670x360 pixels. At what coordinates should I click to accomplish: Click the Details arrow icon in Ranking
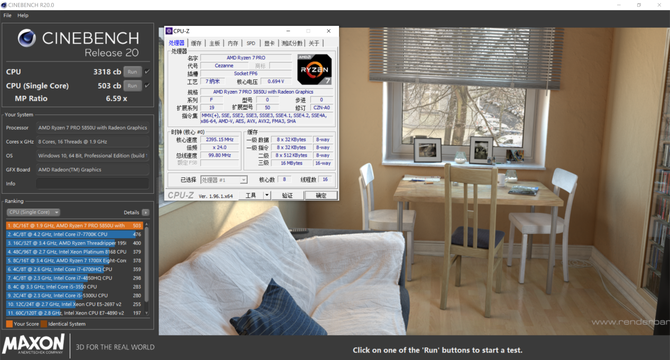pos(145,212)
